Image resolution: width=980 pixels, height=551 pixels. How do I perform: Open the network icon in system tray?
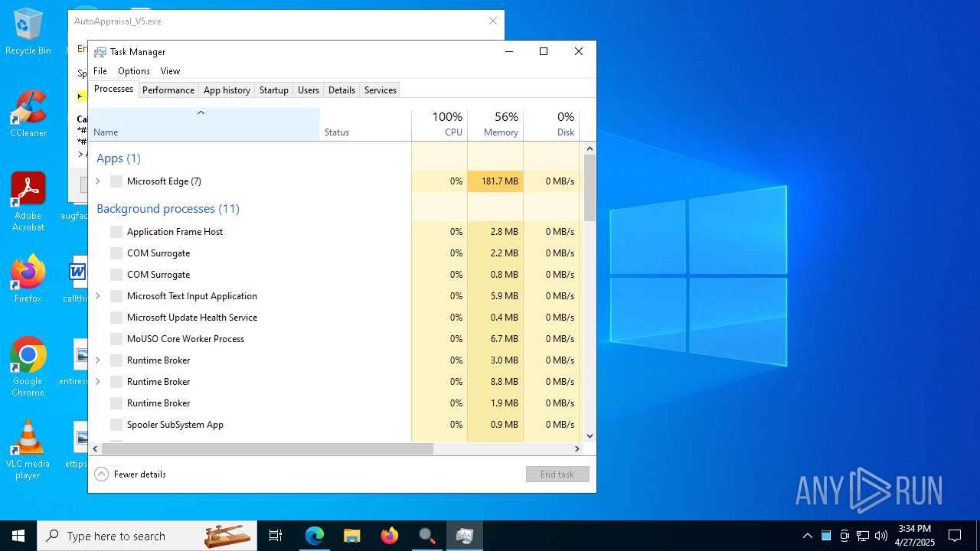tap(863, 536)
